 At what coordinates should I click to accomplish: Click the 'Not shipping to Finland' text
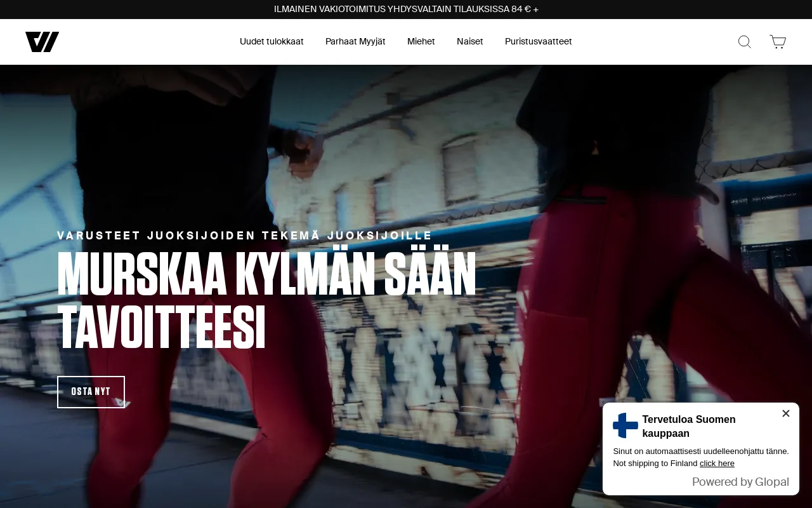[x=655, y=464]
